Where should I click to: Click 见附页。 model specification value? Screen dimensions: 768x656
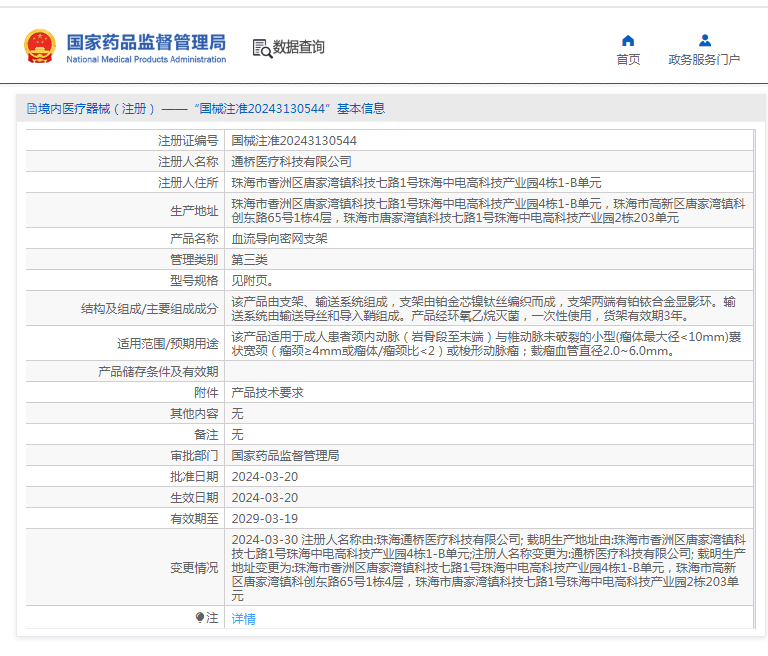[x=252, y=281]
